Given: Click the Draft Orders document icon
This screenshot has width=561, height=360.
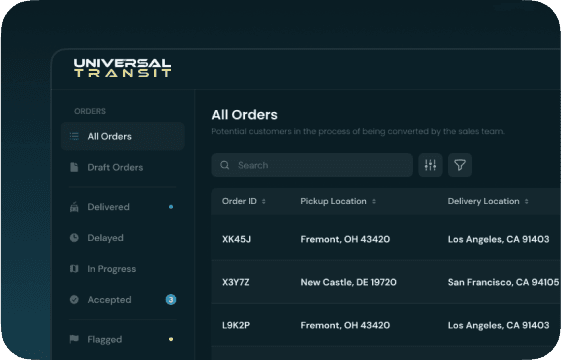Looking at the screenshot, I should point(74,167).
